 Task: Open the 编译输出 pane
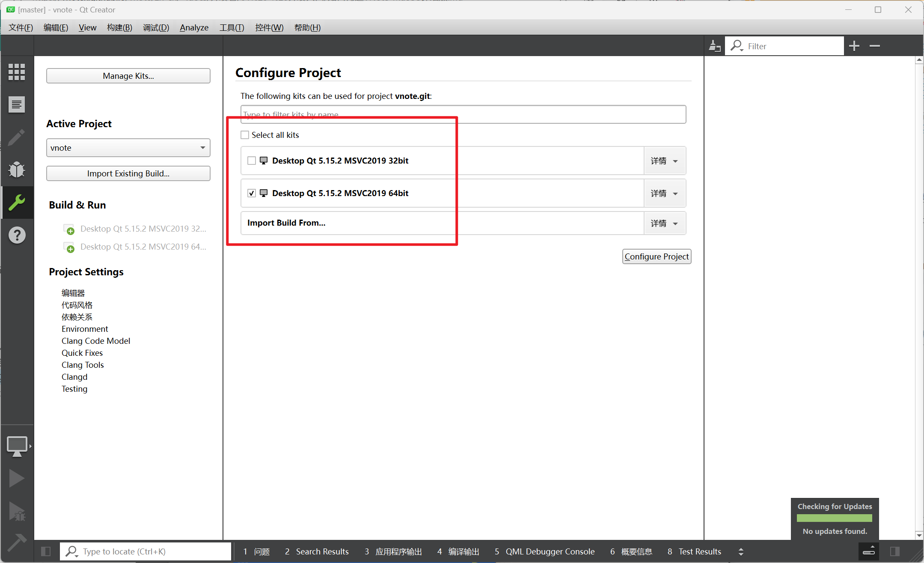click(x=458, y=551)
